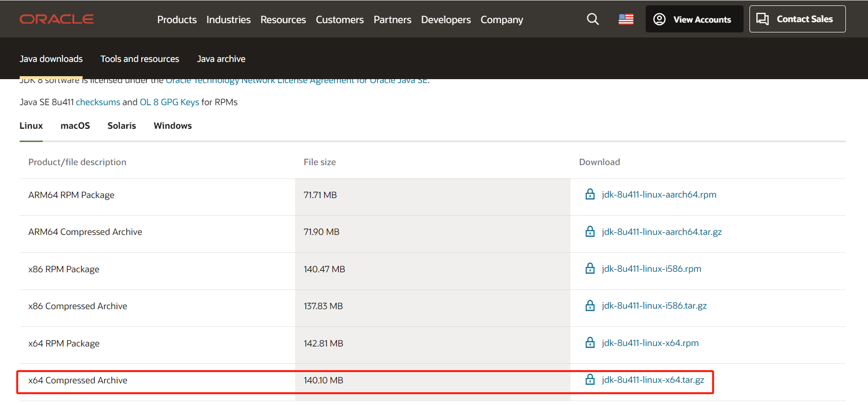The image size is (868, 405).
Task: Open the OL 8 GPG Keys link
Action: (x=169, y=102)
